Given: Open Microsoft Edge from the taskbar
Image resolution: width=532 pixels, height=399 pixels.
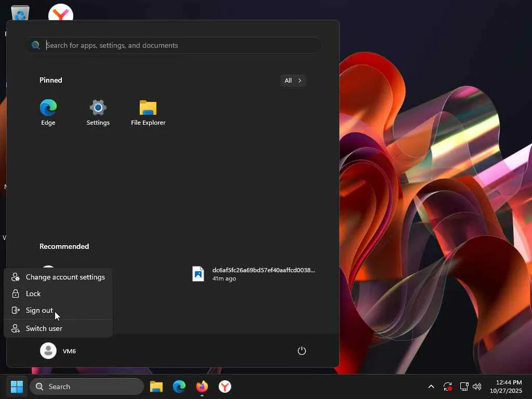Looking at the screenshot, I should point(179,387).
